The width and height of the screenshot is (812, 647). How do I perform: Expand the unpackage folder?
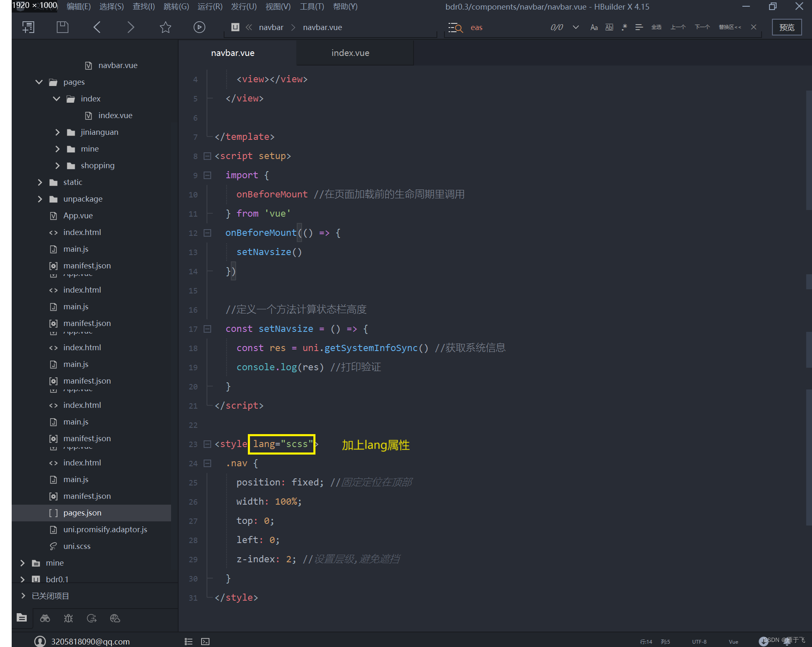pyautogui.click(x=40, y=199)
